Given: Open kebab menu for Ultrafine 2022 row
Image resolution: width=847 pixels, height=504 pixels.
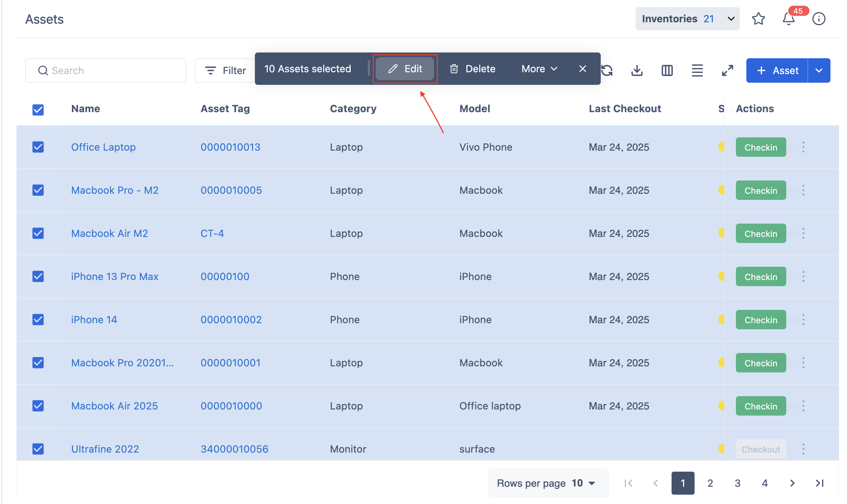Looking at the screenshot, I should coord(803,449).
